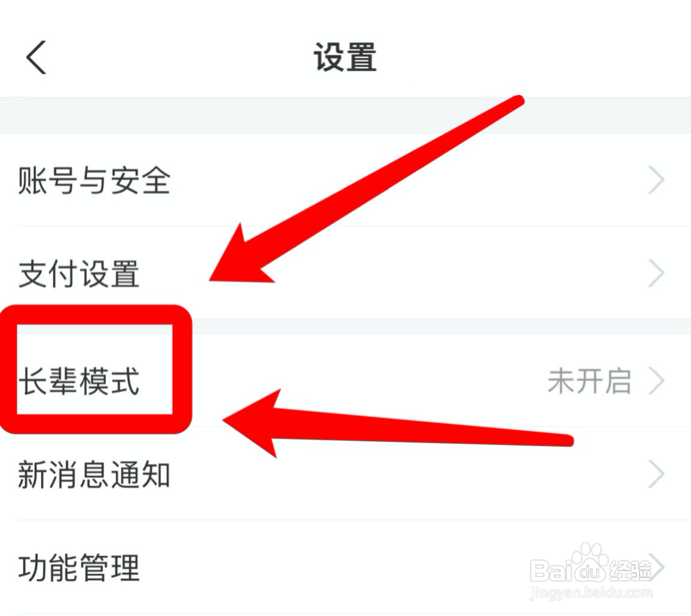
Task: Click chevron beside 支付设置
Action: 656,273
